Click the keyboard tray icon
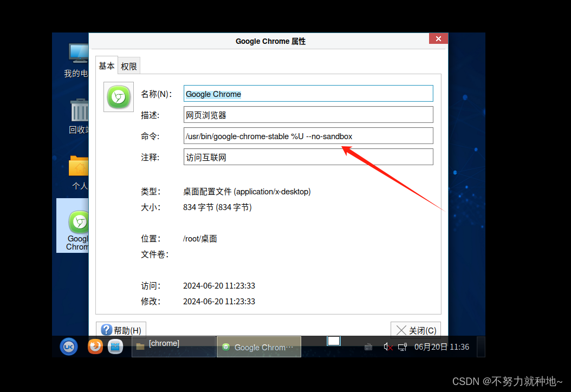Viewport: 571px width, 392px height. [368, 347]
